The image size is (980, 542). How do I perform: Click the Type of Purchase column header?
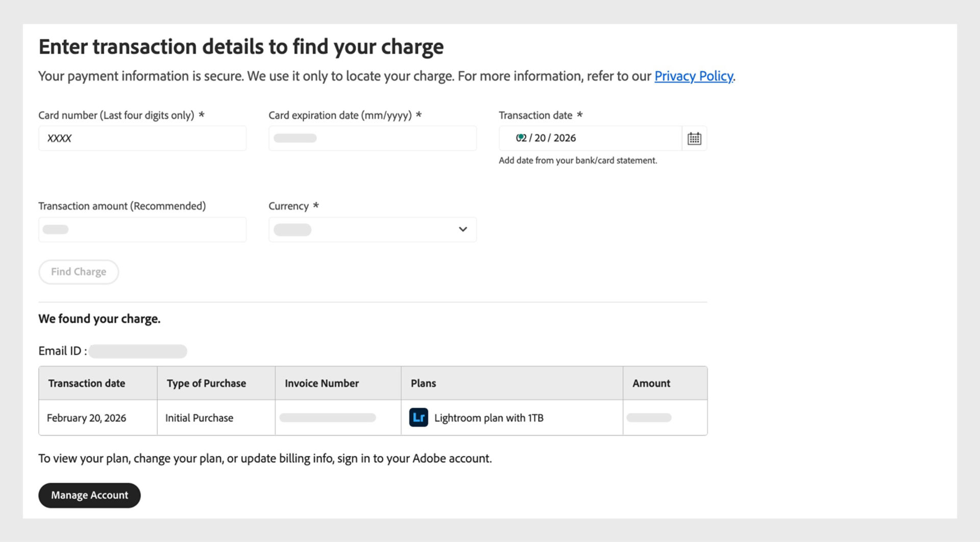206,383
